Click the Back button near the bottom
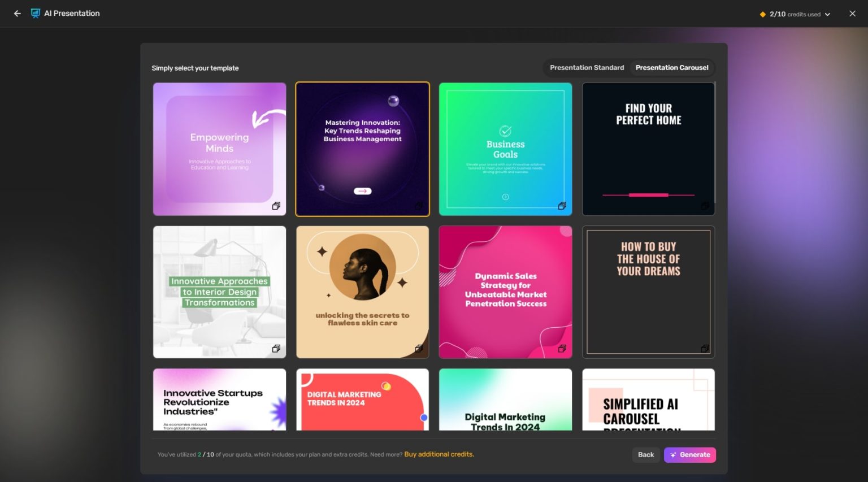 (x=645, y=454)
